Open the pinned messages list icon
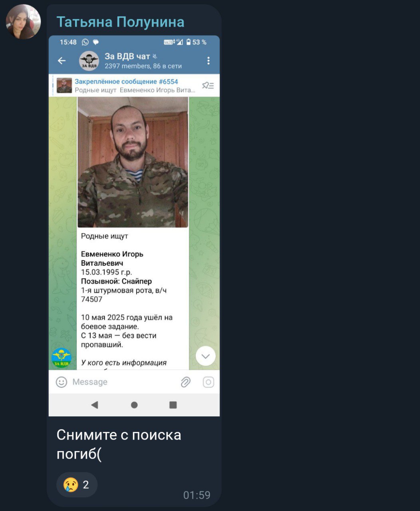Viewport: 420px width, 511px height. pyautogui.click(x=208, y=85)
